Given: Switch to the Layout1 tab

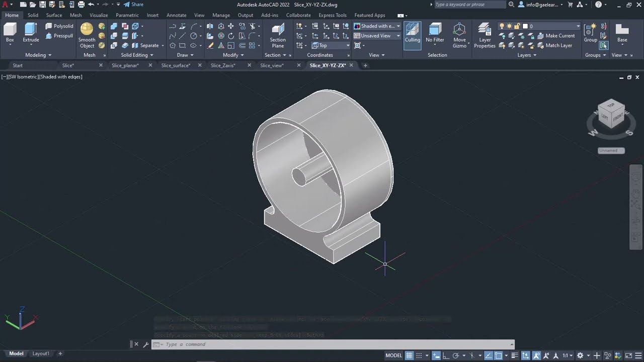Looking at the screenshot, I should click(41, 353).
